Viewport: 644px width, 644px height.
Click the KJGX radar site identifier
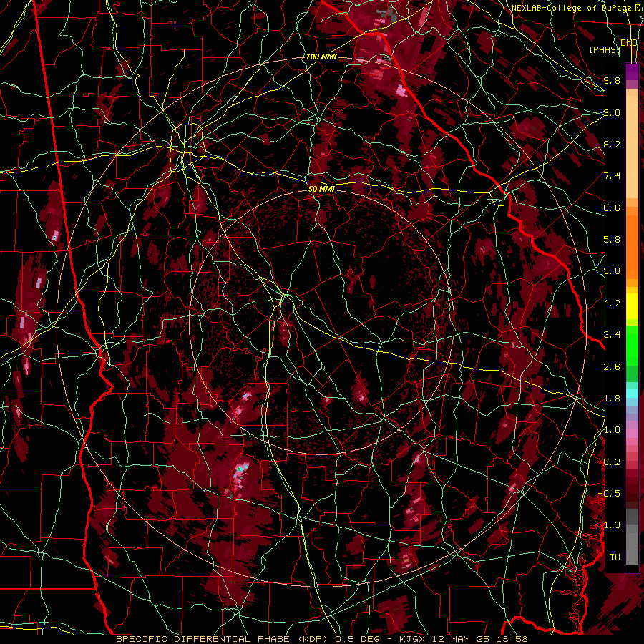click(x=411, y=639)
